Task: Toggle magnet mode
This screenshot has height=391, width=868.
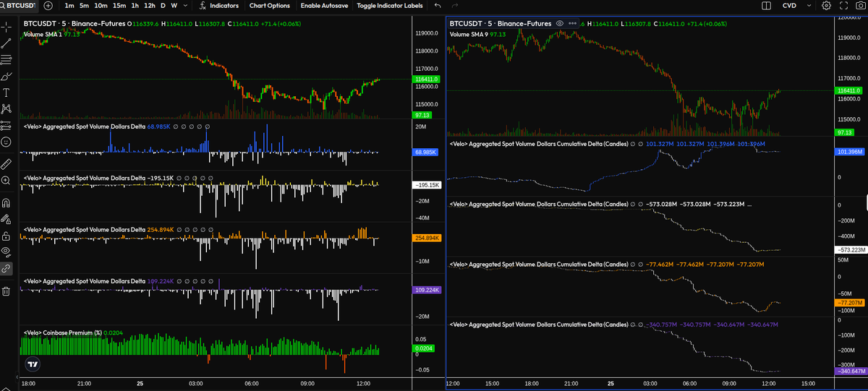Action: click(7, 202)
